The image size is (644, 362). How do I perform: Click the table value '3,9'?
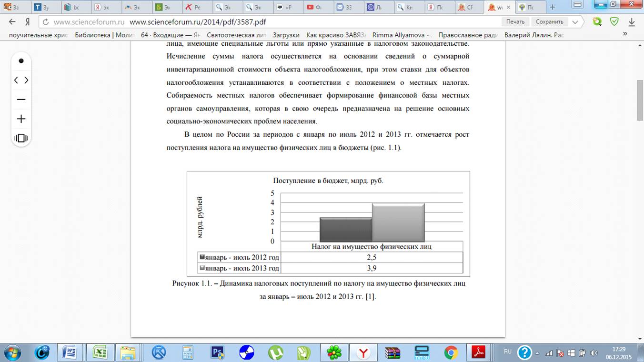coord(372,269)
